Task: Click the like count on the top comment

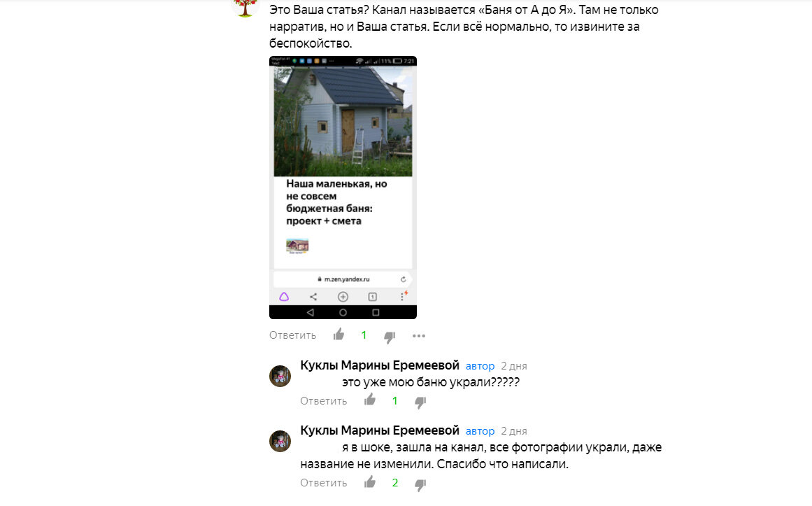Action: click(x=364, y=335)
